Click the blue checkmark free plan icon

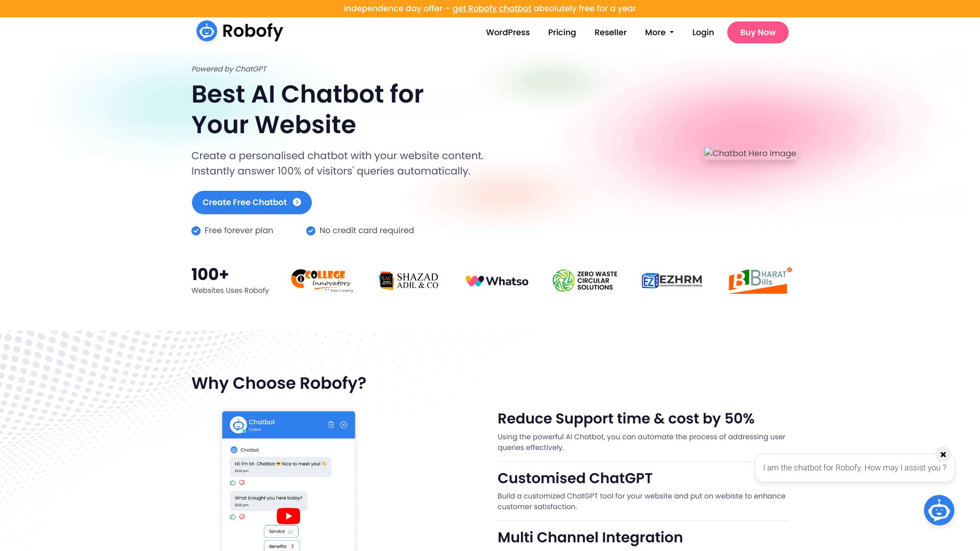196,230
